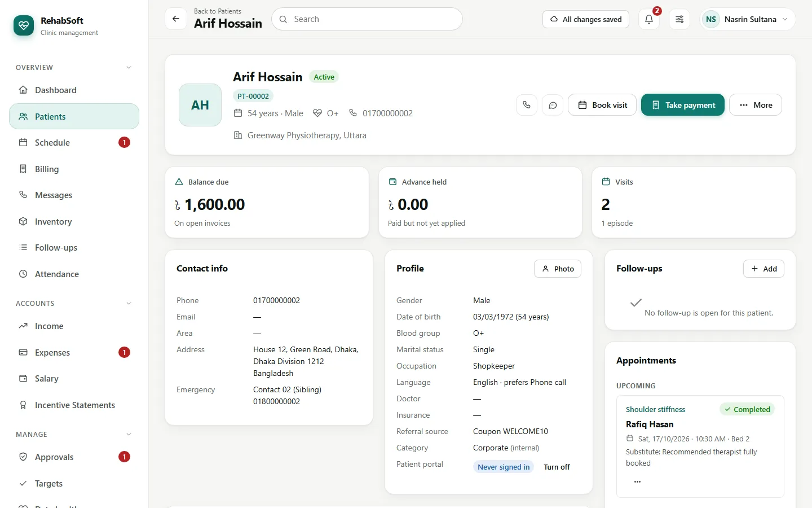Image resolution: width=812 pixels, height=508 pixels.
Task: Call the patient via phone icon button
Action: (x=527, y=105)
